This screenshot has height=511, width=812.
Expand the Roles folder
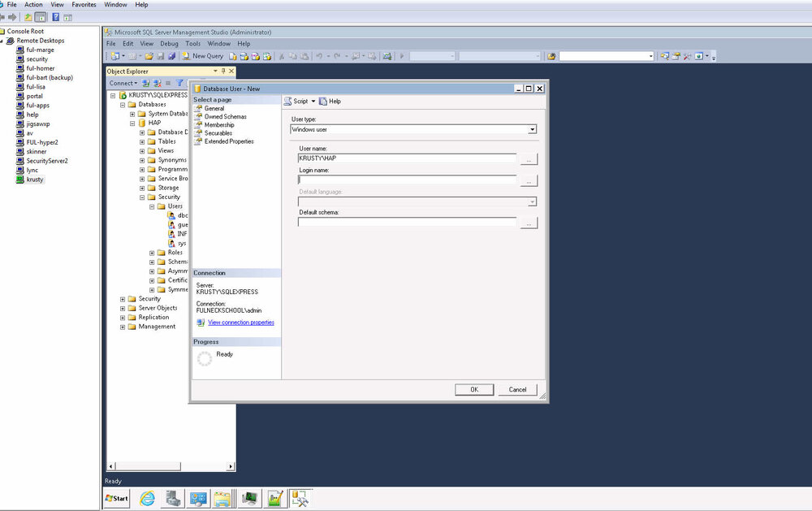pos(152,253)
